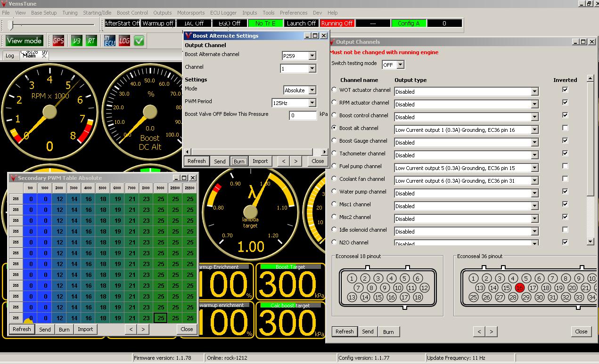Screen dimensions: 599x364
Task: Click the RPM x 1000 gauge
Action: point(49,112)
